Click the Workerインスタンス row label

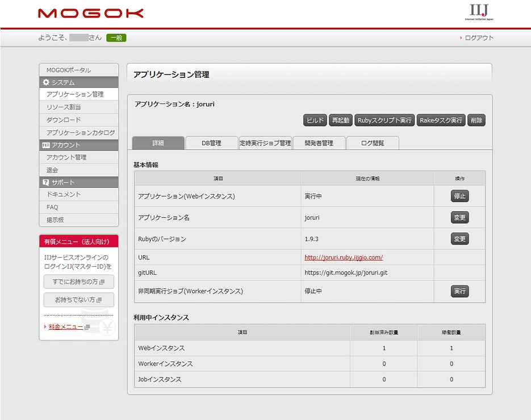165,364
